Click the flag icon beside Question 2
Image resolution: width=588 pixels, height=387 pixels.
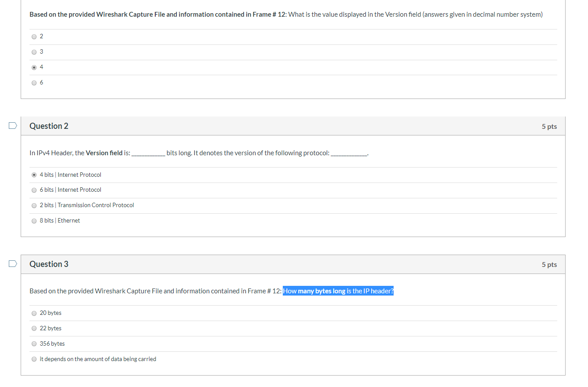pos(13,125)
